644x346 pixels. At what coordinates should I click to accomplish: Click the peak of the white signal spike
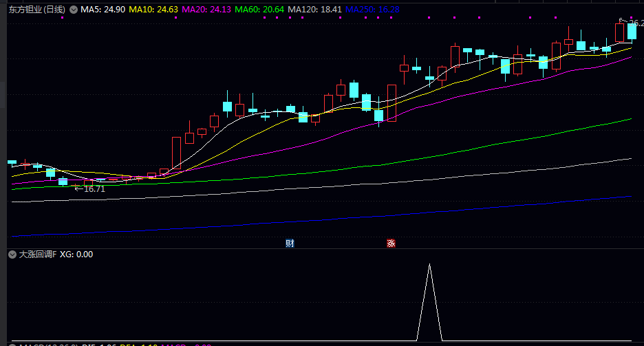tap(430, 265)
